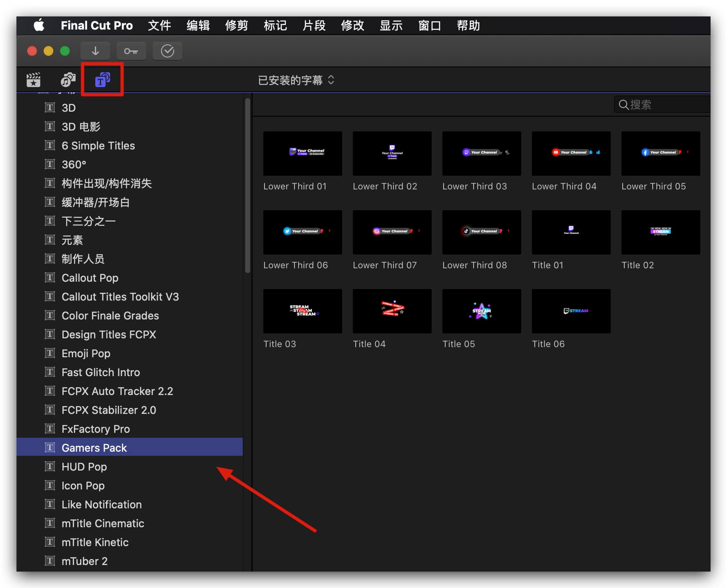Click the Title 04 thumbnail
Screen dimensions: 727x588
(x=392, y=311)
